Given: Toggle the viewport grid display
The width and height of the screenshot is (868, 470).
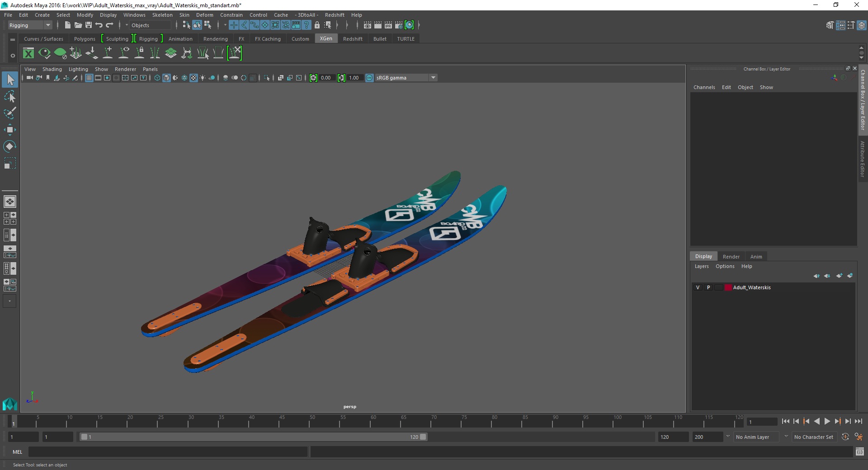Looking at the screenshot, I should coord(89,78).
